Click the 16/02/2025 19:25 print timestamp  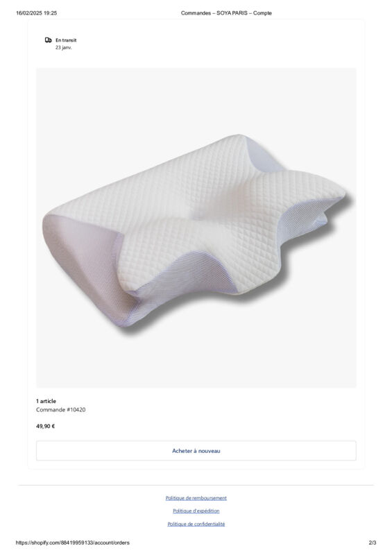tap(37, 13)
